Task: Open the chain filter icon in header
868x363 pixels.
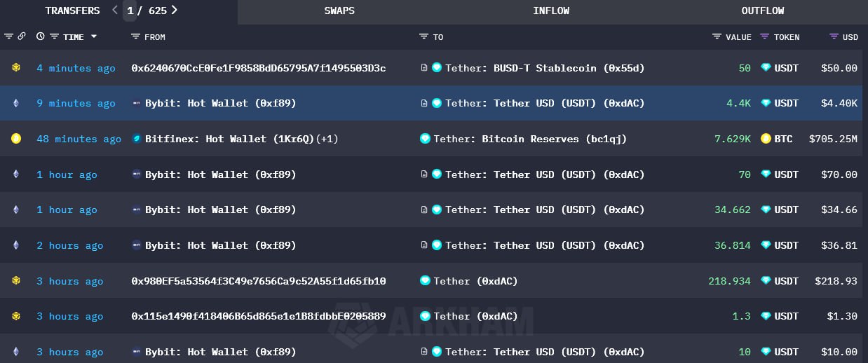Action: point(8,36)
